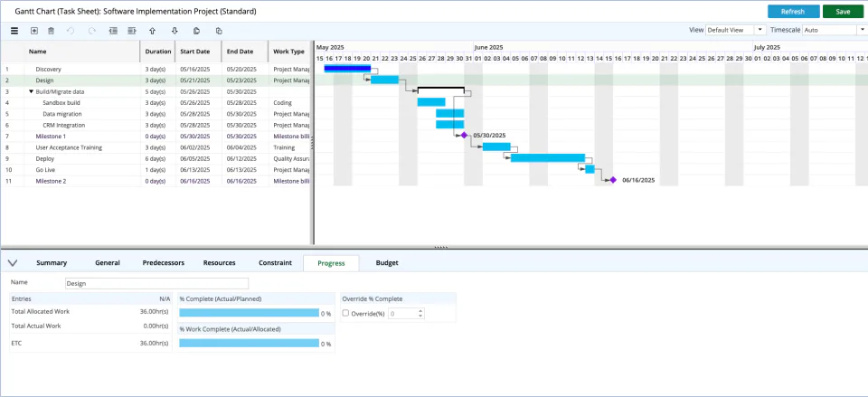Collapse the bottom details panel with the chevron
Image resolution: width=868 pixels, height=397 pixels.
pyautogui.click(x=14, y=263)
